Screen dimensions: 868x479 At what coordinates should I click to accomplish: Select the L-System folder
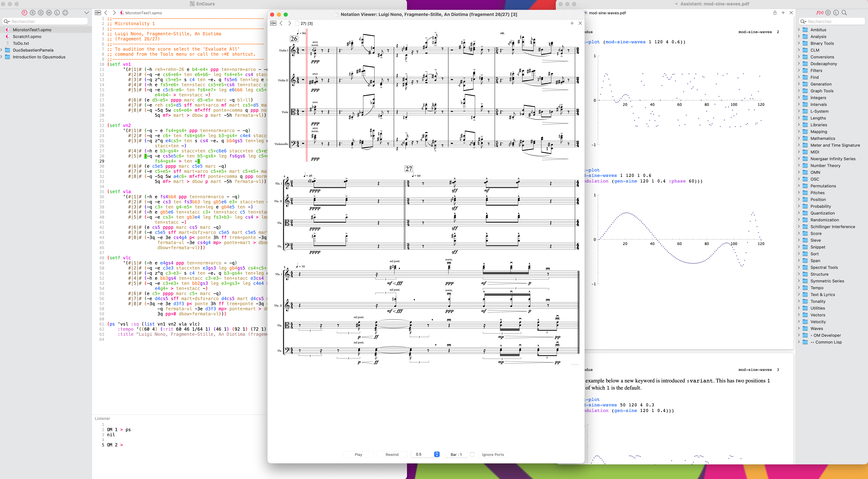tap(819, 111)
